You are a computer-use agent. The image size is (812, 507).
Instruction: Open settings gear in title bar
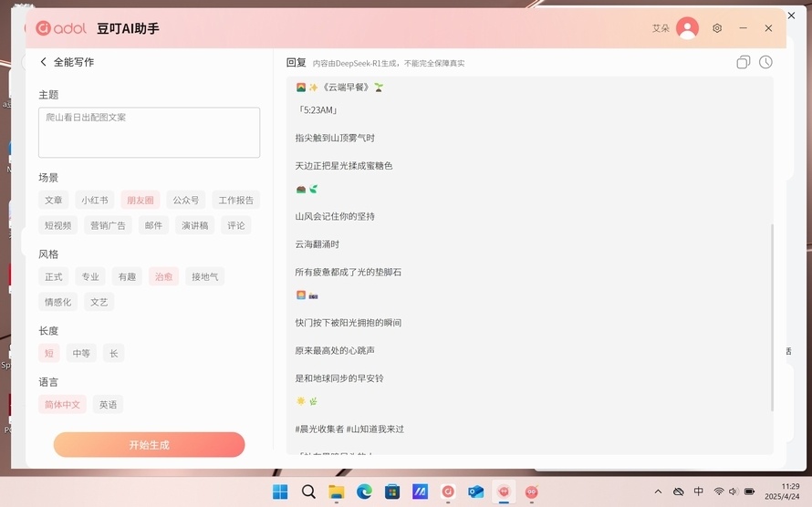[x=717, y=28]
